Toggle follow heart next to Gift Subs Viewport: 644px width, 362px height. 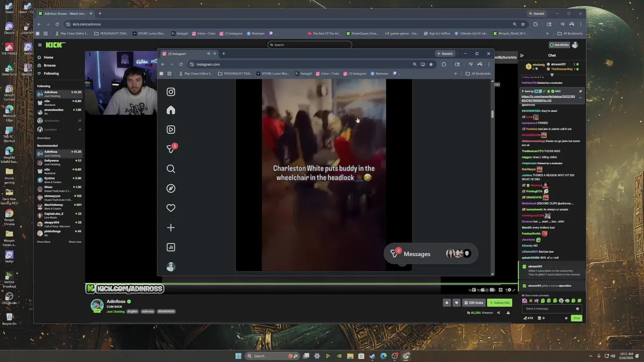[456, 303]
